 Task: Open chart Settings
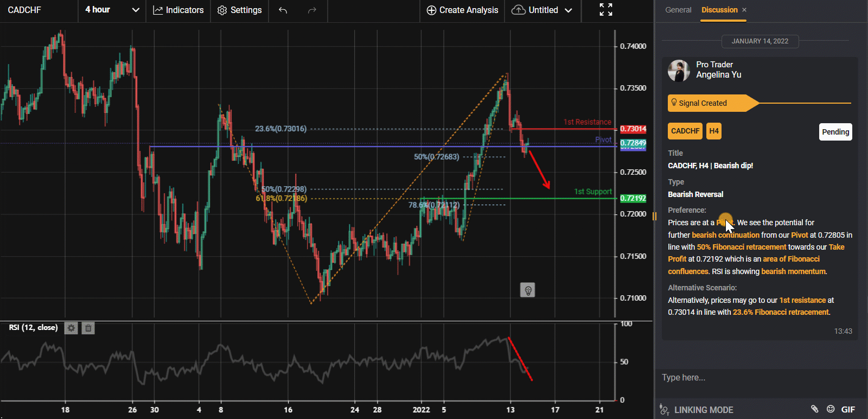[239, 10]
